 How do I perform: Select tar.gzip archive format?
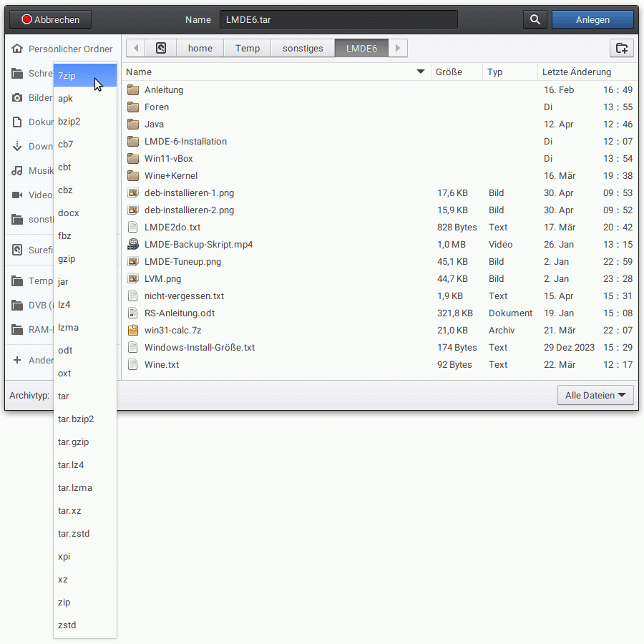point(85,442)
